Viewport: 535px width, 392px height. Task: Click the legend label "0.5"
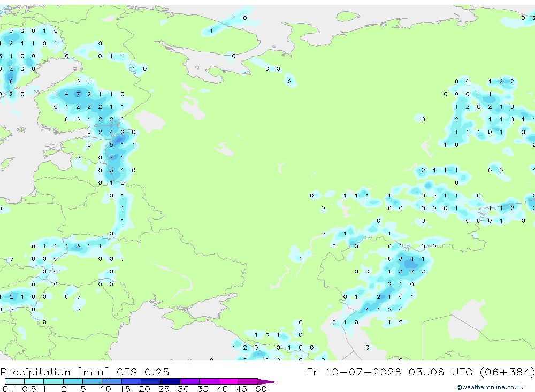pos(29,389)
